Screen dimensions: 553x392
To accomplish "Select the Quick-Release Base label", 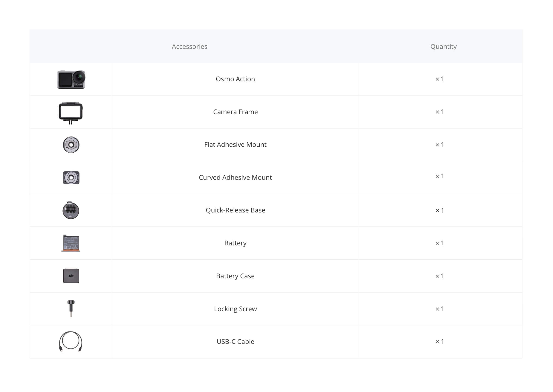I will pyautogui.click(x=235, y=210).
